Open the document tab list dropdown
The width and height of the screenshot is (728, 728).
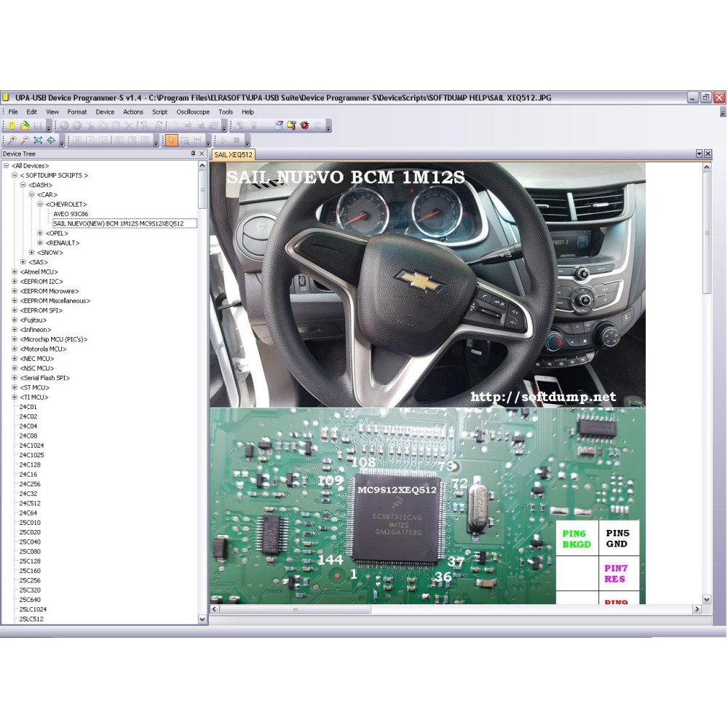[x=700, y=154]
